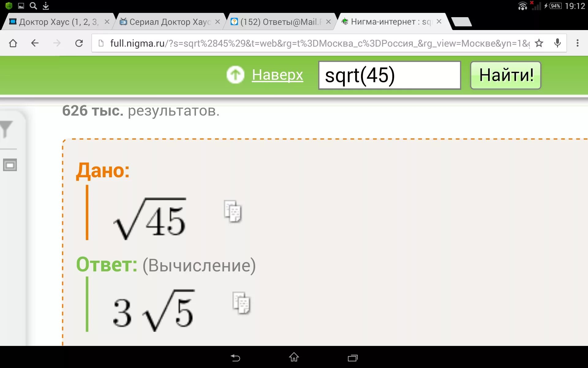Click the green up-arrow circle icon
The image size is (588, 368).
235,75
